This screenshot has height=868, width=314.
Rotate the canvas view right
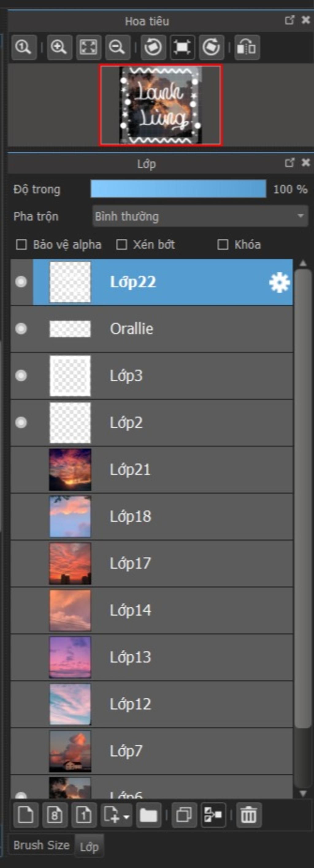coord(211,47)
